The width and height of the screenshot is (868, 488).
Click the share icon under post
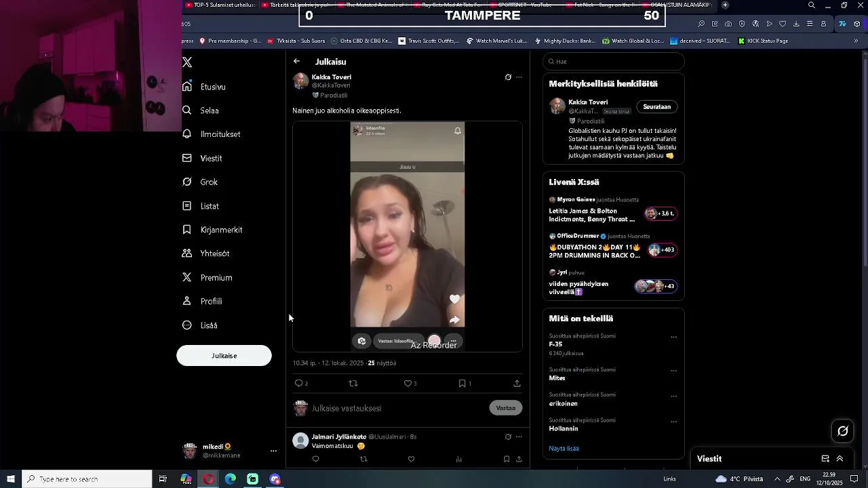click(x=517, y=384)
